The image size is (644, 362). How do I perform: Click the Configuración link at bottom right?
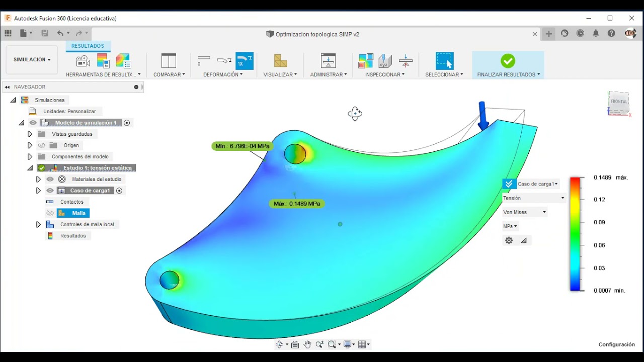[x=617, y=344]
